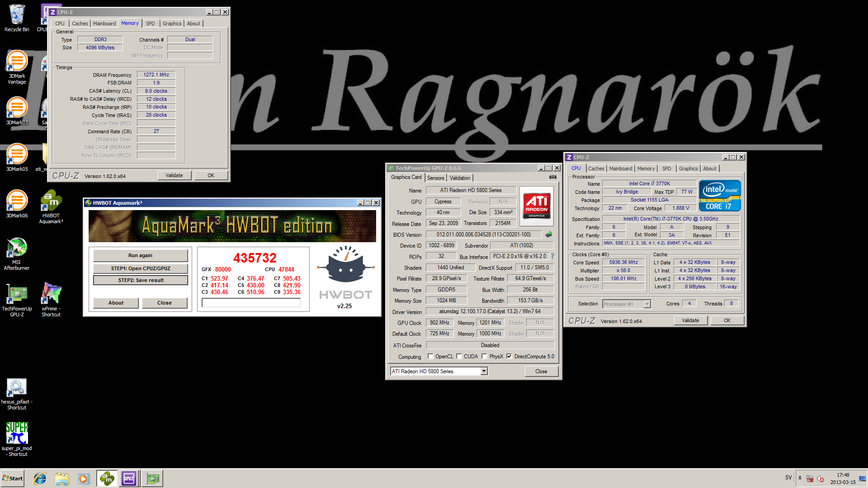Switch to Validation tab in GPU-Z

click(x=460, y=178)
